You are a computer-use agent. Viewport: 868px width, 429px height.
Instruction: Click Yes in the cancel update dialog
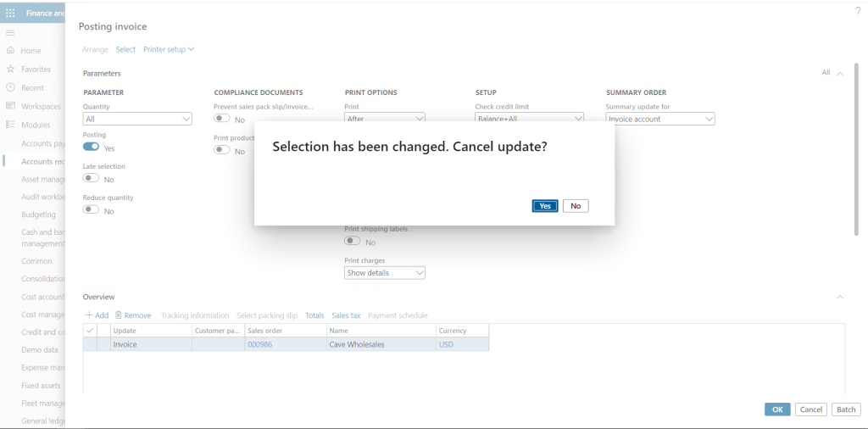(x=545, y=206)
